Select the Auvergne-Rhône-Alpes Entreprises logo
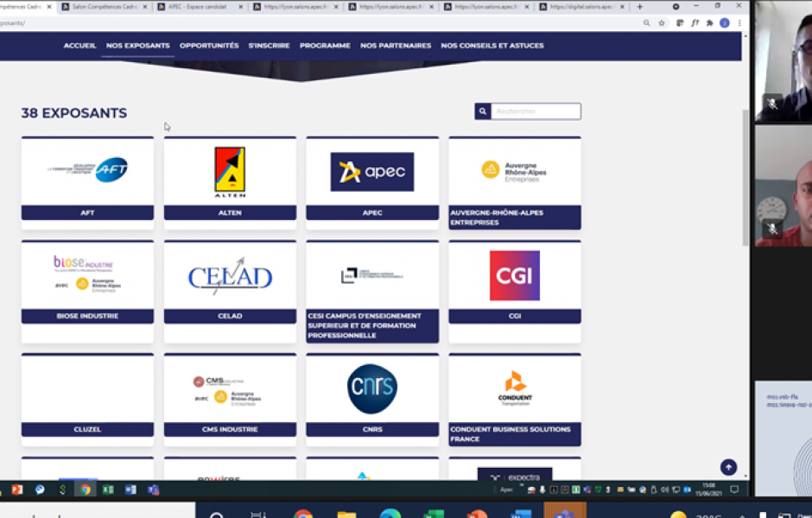Viewport: 812px width, 518px height. pyautogui.click(x=514, y=171)
